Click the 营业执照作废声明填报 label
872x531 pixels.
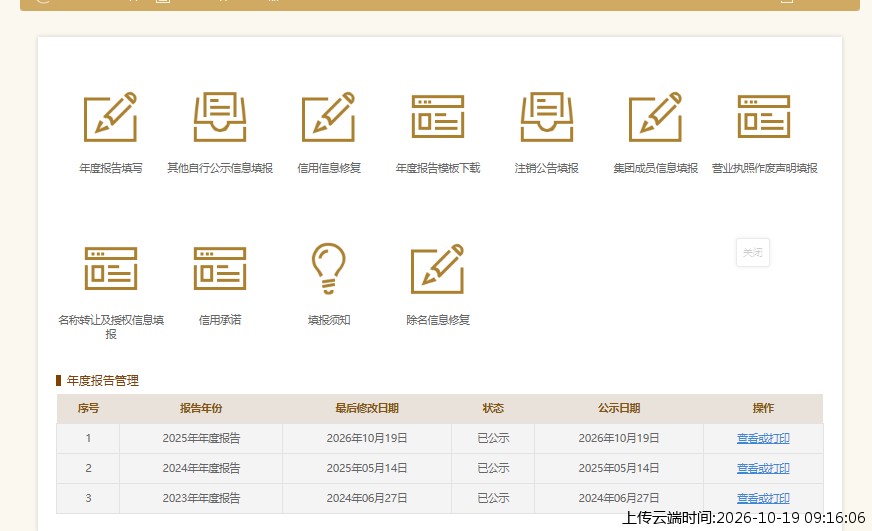pos(764,168)
